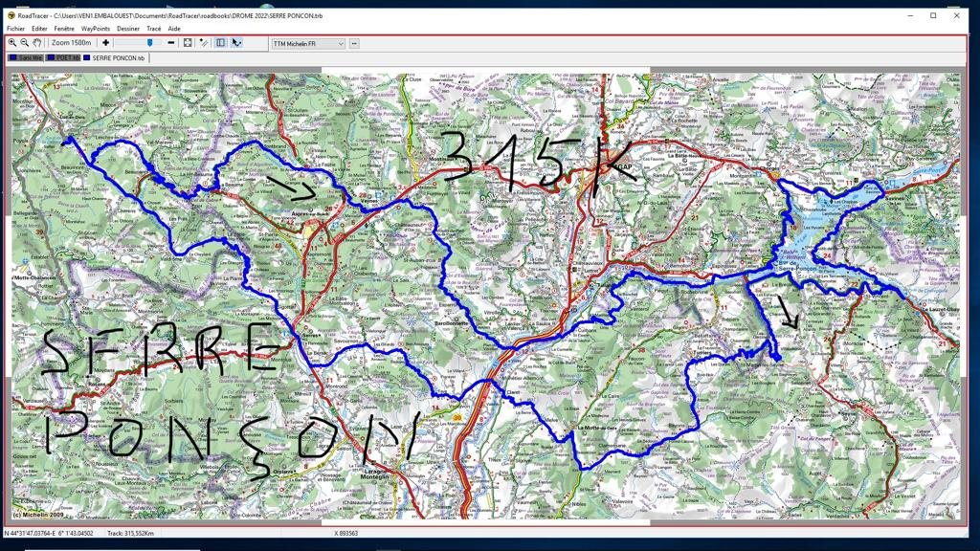The image size is (980, 551).
Task: Click GAP town label on the map
Action: [624, 166]
